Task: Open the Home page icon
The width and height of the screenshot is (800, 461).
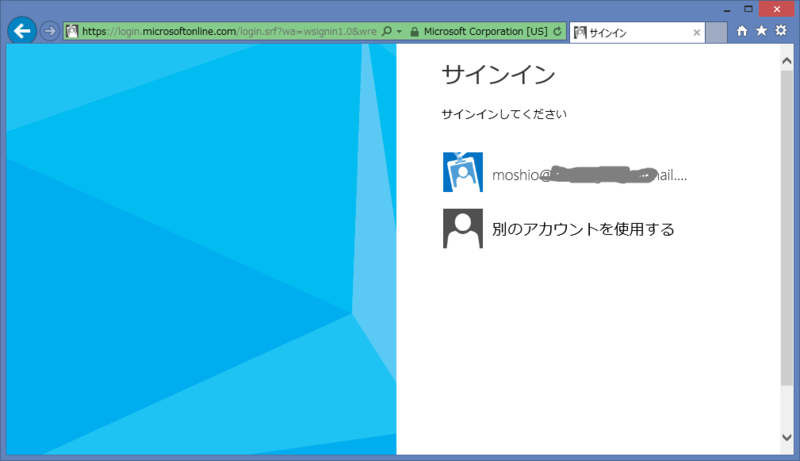Action: (742, 31)
